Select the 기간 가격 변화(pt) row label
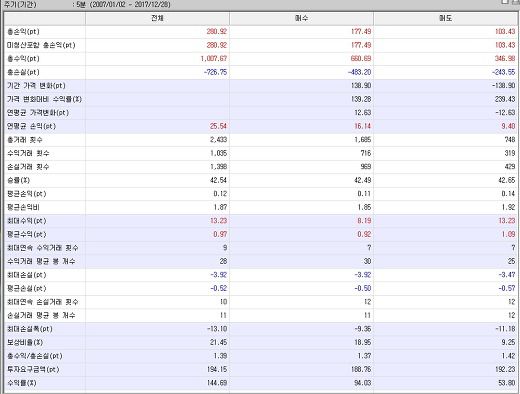Screen dimensions: 520x394 pyautogui.click(x=36, y=86)
